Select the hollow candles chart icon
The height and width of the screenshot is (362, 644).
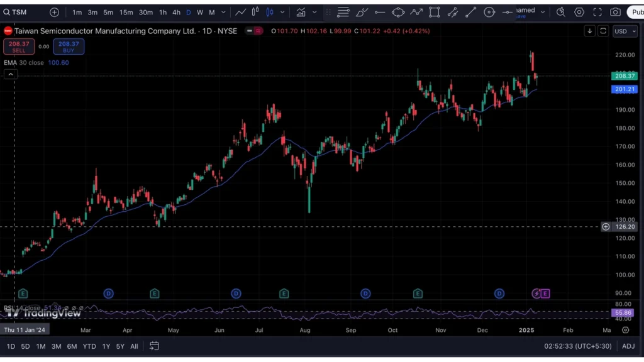click(255, 13)
